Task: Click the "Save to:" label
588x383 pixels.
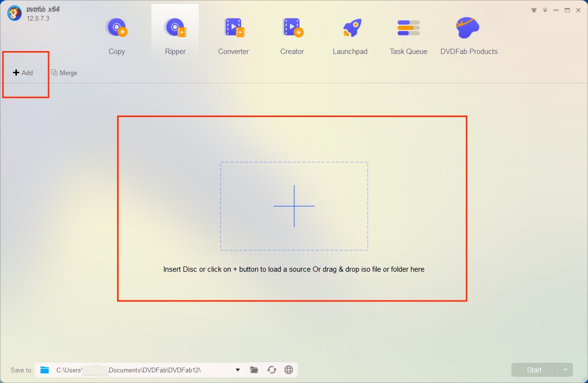Action: click(x=22, y=370)
